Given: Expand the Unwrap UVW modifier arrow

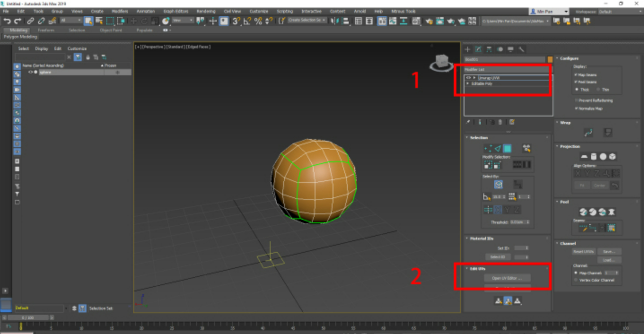Looking at the screenshot, I should pyautogui.click(x=474, y=78).
